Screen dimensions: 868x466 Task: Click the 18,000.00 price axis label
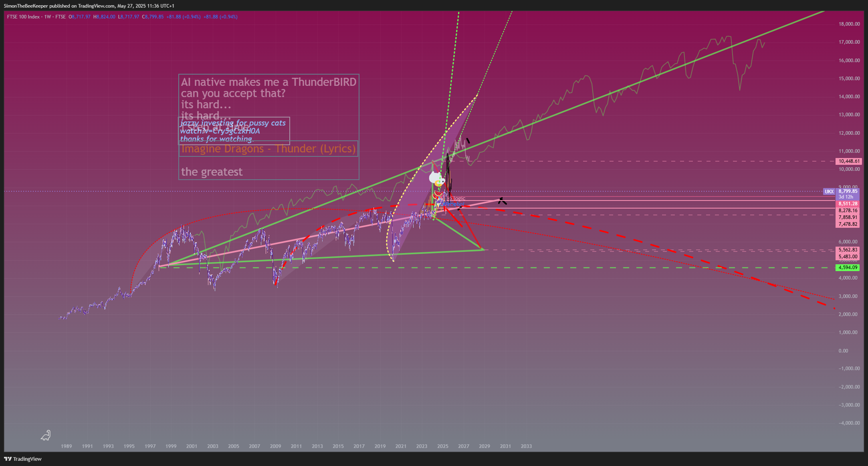click(x=849, y=24)
